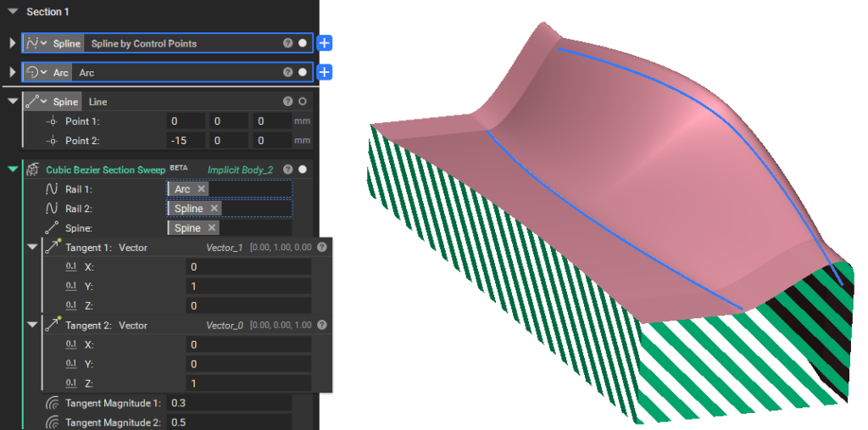The image size is (868, 430).
Task: Open help icon on Cubic Bezier Section Sweep
Action: [x=288, y=170]
